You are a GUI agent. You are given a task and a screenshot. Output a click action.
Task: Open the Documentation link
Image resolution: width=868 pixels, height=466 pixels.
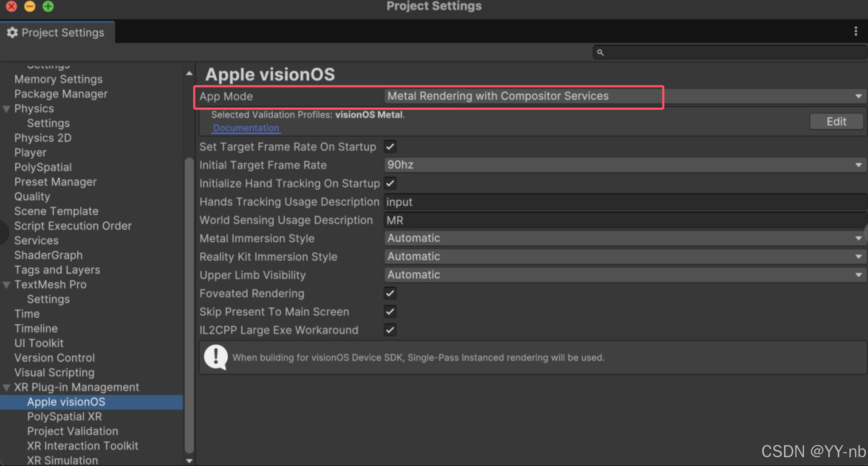pos(246,128)
